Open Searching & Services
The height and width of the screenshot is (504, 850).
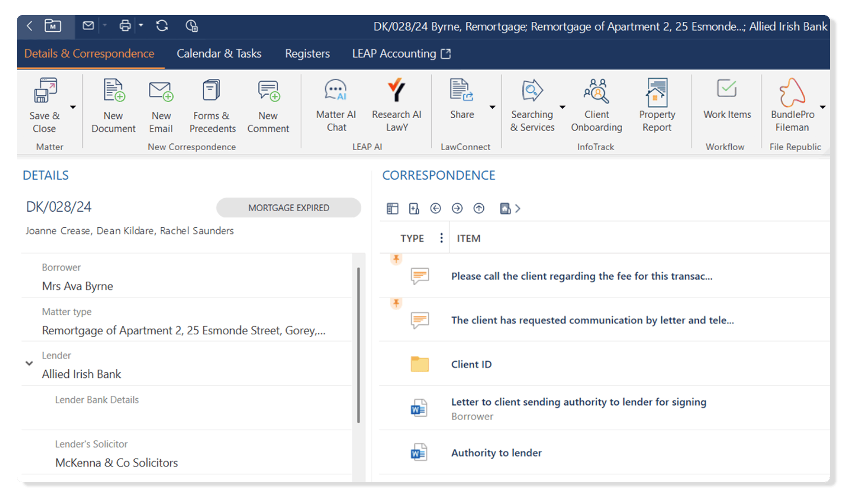tap(533, 105)
